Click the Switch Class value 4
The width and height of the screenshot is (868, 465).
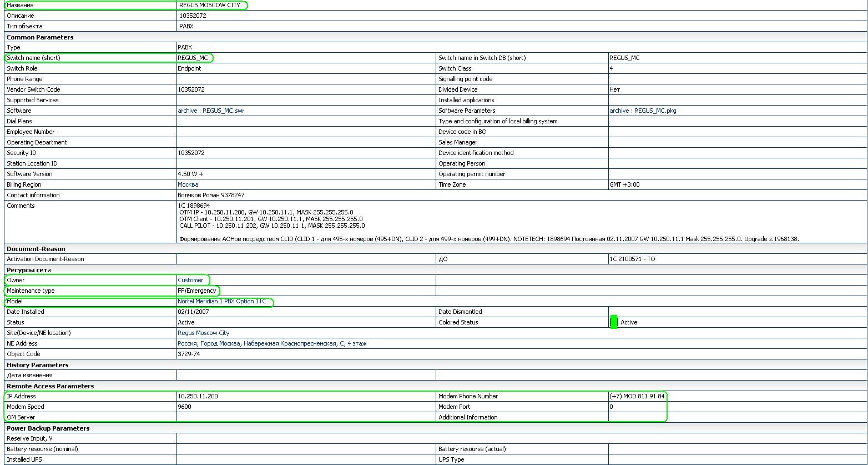coord(611,68)
